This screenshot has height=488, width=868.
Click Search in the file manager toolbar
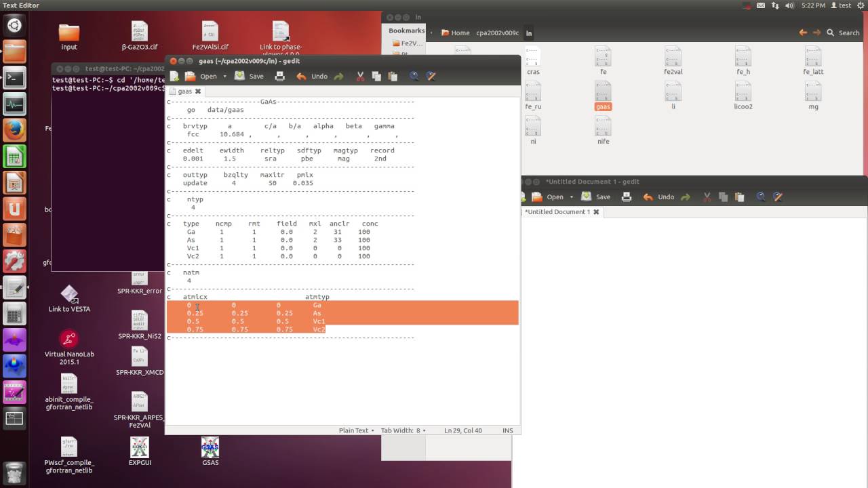point(843,33)
